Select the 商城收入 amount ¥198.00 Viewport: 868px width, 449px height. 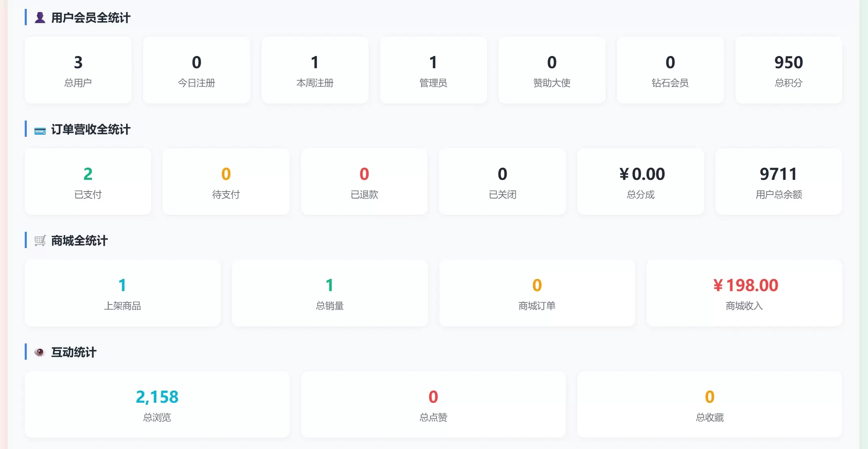tap(746, 285)
